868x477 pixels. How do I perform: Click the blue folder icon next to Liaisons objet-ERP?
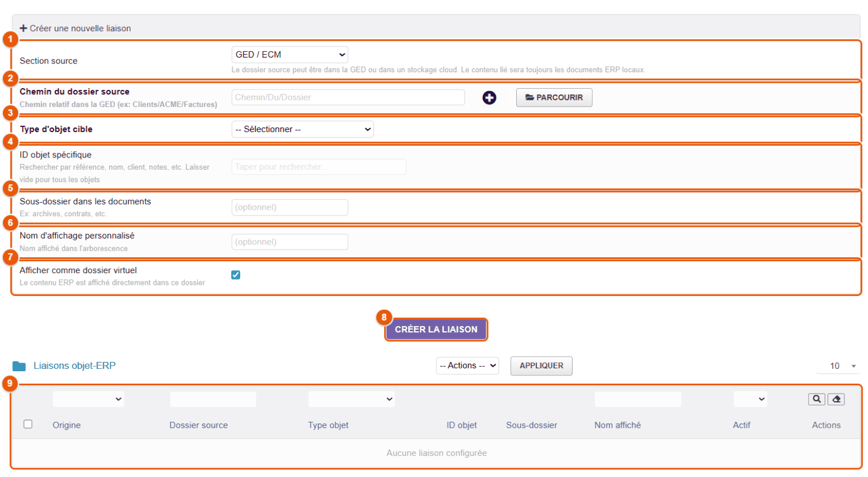[19, 366]
